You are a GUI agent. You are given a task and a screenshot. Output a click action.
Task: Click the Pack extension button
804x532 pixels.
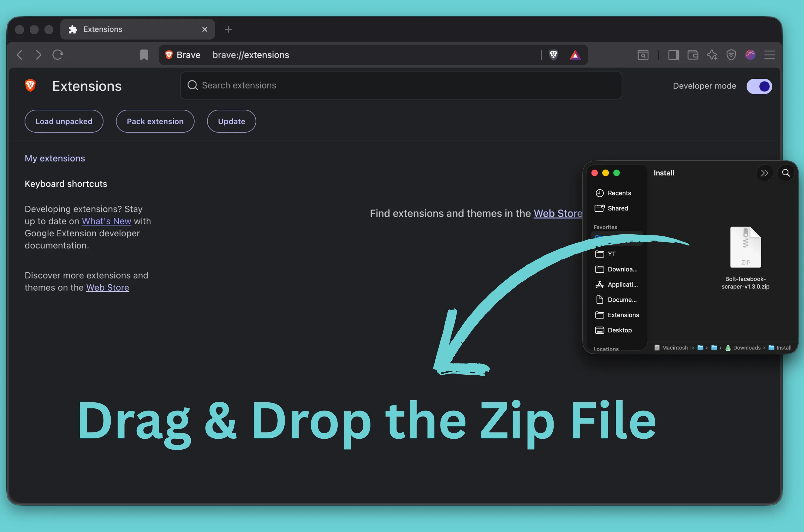[x=155, y=121]
